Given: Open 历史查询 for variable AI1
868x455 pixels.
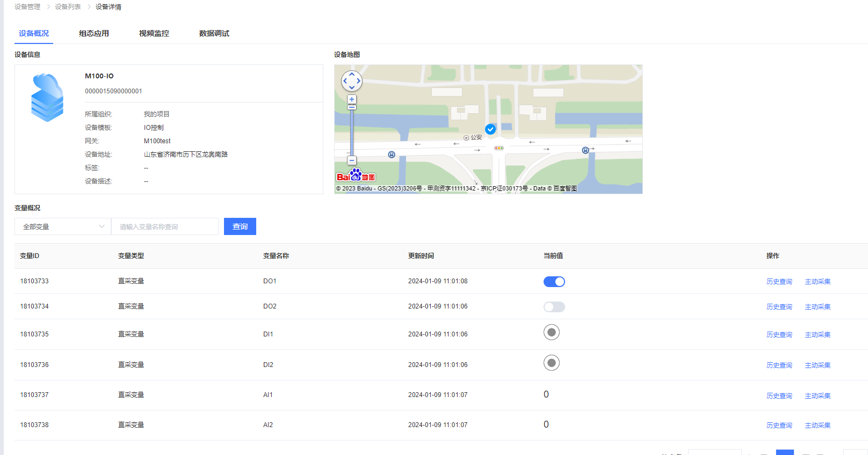Looking at the screenshot, I should [x=779, y=396].
